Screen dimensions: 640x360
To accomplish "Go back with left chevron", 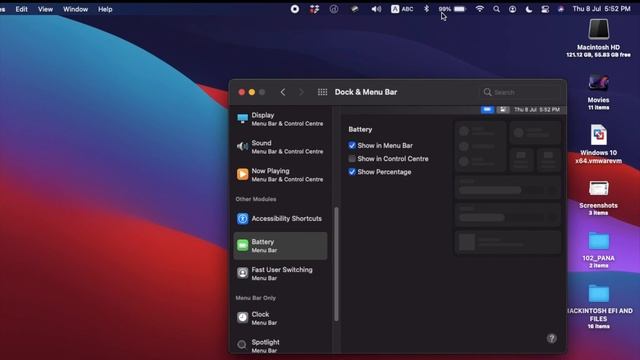I will click(283, 92).
